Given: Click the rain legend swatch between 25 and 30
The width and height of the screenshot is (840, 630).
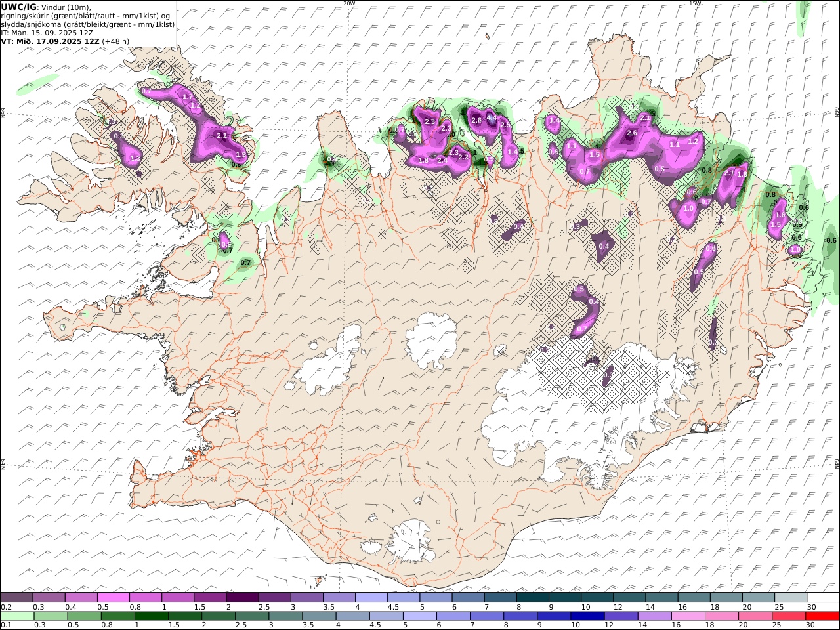Looking at the screenshot, I should point(788,616).
